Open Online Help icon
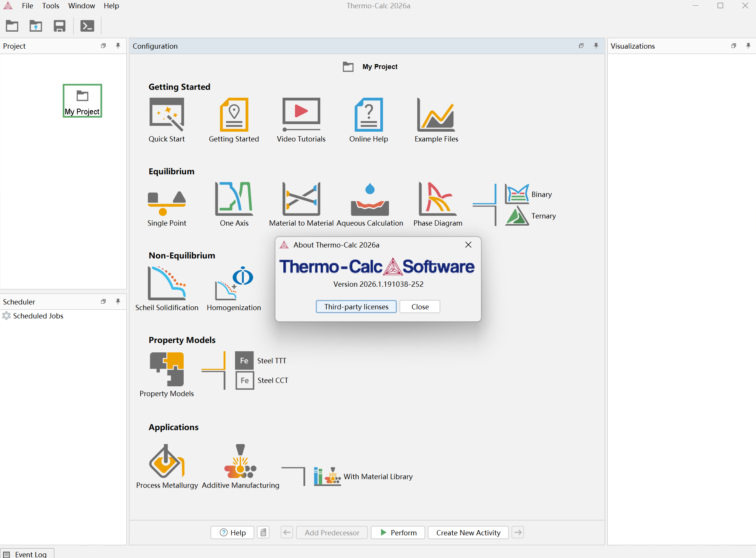Screen dimensions: 756x558 [x=369, y=115]
